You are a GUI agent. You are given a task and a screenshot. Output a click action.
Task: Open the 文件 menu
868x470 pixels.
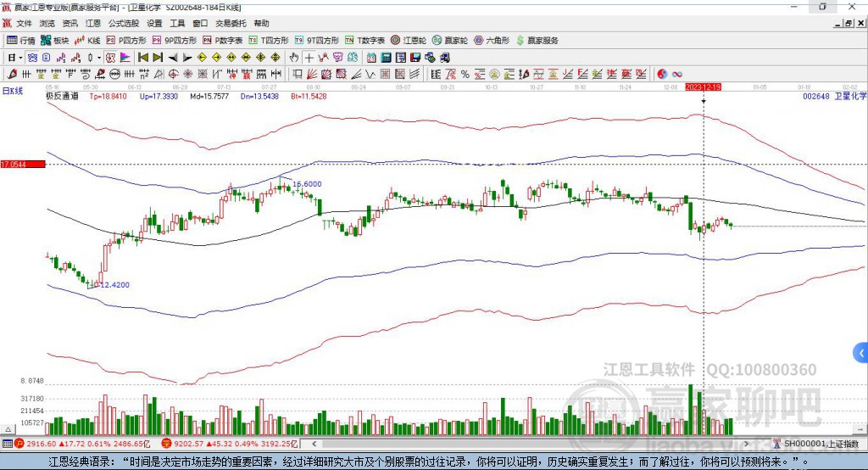coord(24,23)
